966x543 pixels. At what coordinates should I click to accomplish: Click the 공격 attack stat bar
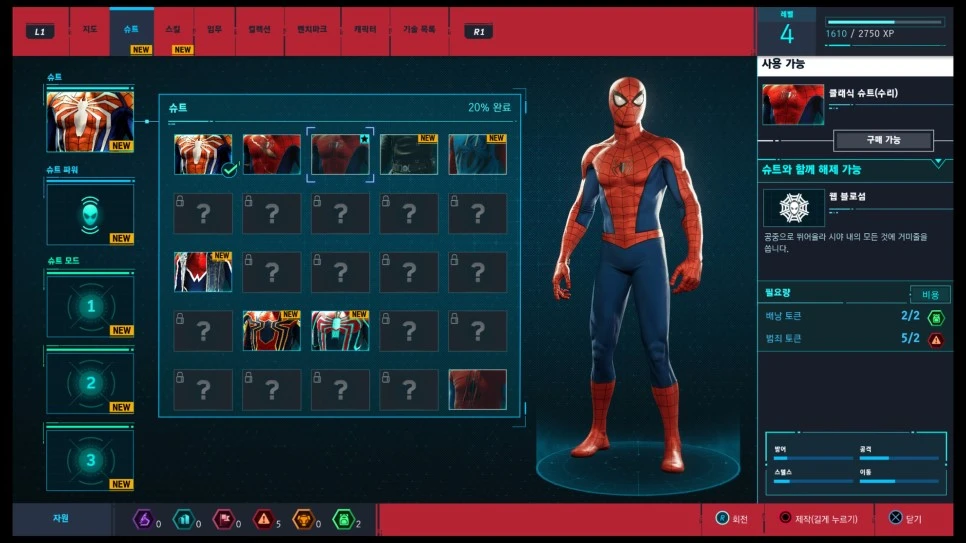click(x=899, y=458)
